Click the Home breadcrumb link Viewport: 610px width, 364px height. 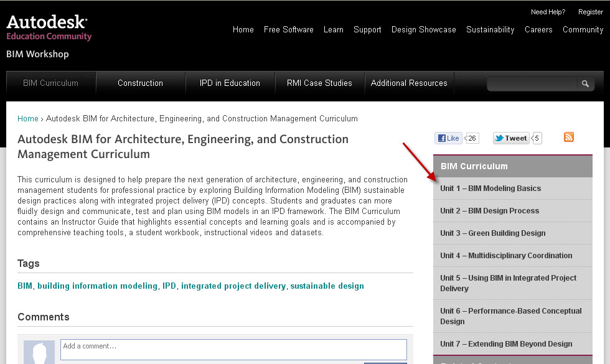coord(28,119)
